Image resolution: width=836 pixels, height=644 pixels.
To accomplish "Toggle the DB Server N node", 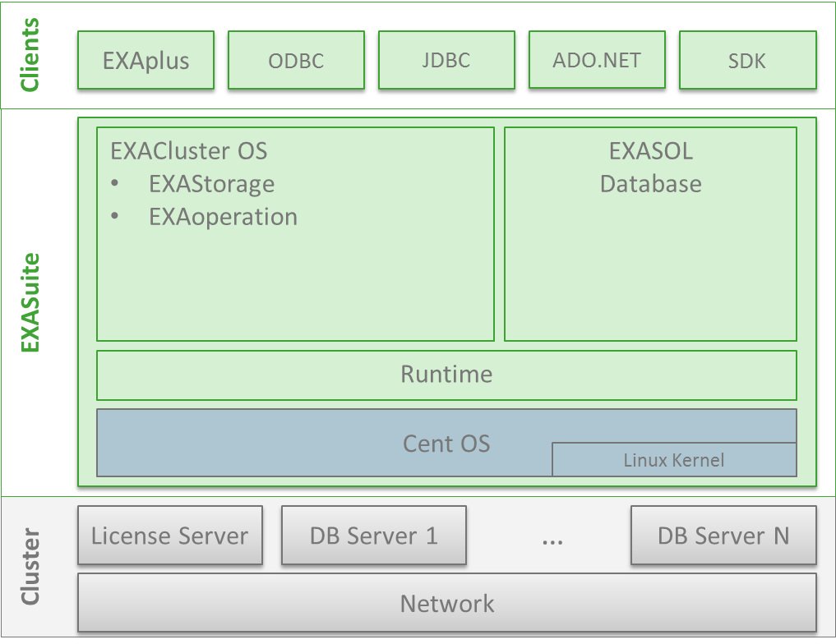I will (x=723, y=536).
